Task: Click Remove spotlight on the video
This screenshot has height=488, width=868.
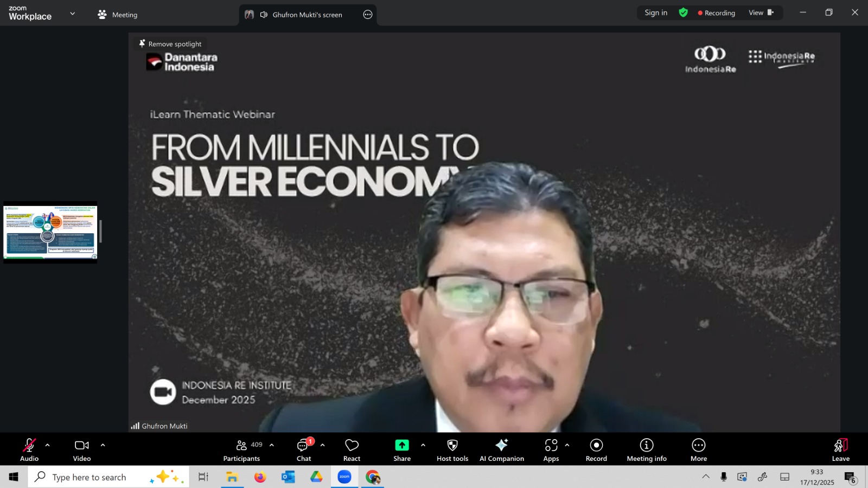Action: [x=170, y=44]
